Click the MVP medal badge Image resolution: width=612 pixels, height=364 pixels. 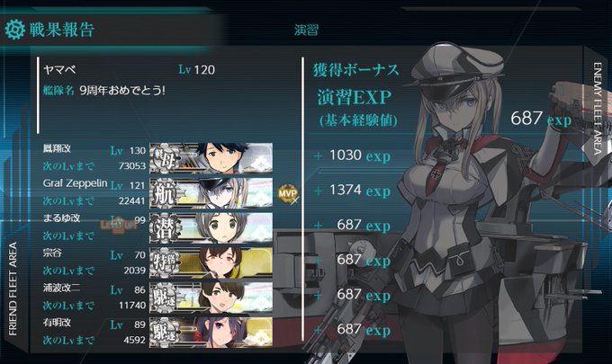point(288,193)
